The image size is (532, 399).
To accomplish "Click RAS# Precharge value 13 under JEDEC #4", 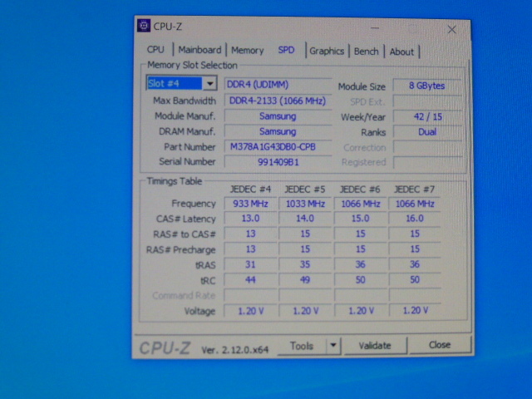I will (x=250, y=249).
